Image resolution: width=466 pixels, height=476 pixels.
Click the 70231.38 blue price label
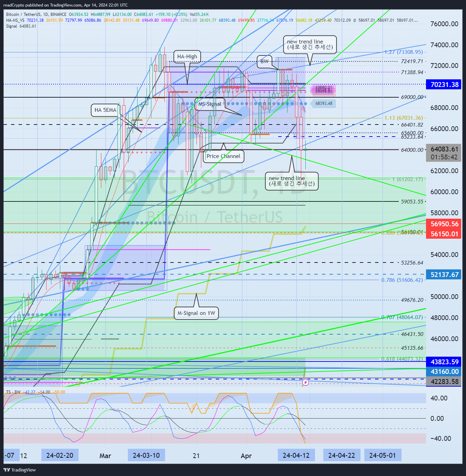coord(444,85)
